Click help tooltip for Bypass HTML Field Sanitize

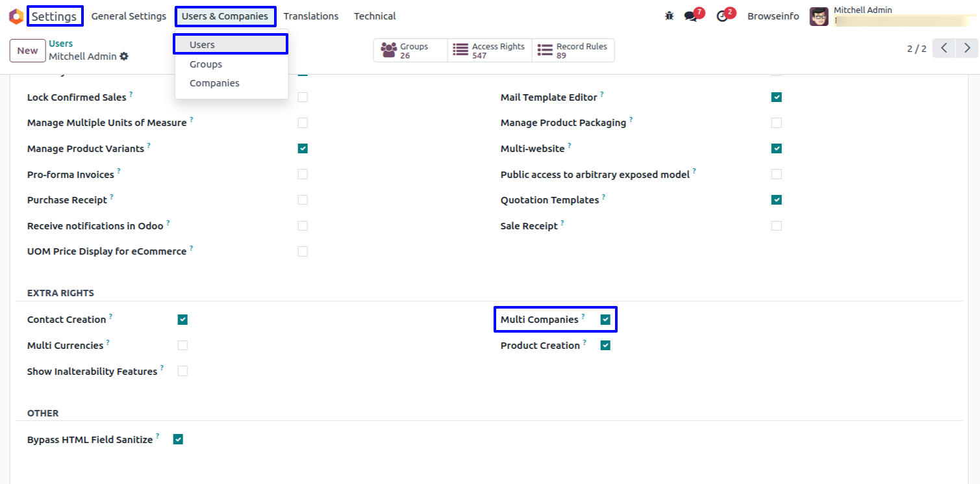coord(158,437)
